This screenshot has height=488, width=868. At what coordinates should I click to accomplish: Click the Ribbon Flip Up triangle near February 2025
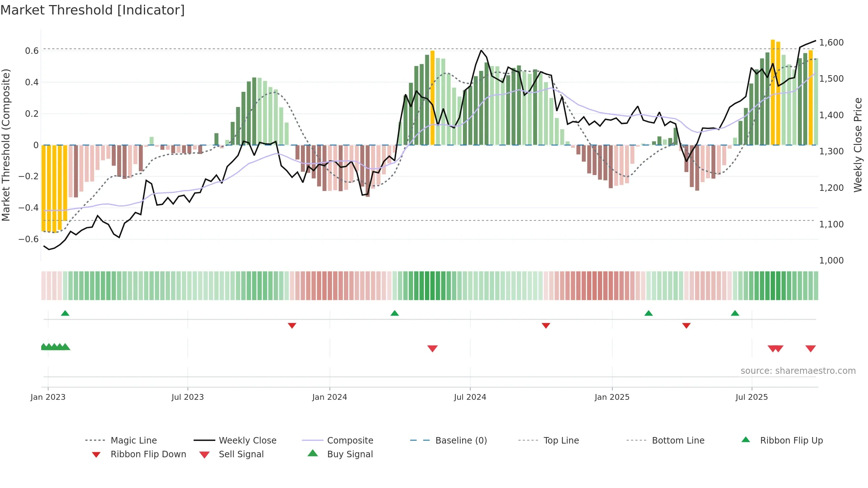coord(648,313)
